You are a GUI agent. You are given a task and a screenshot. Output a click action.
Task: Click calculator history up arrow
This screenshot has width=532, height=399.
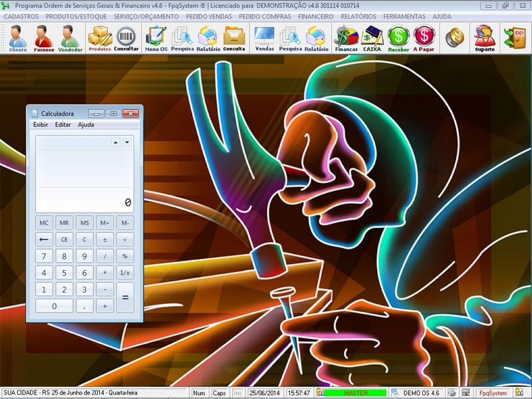[x=116, y=142]
